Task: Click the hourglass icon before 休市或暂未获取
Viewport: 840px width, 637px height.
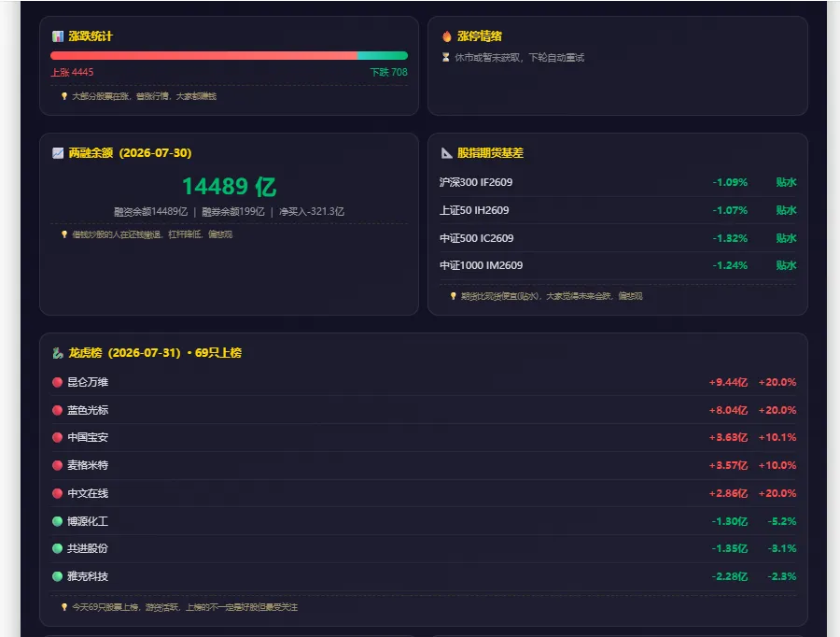Action: (445, 57)
